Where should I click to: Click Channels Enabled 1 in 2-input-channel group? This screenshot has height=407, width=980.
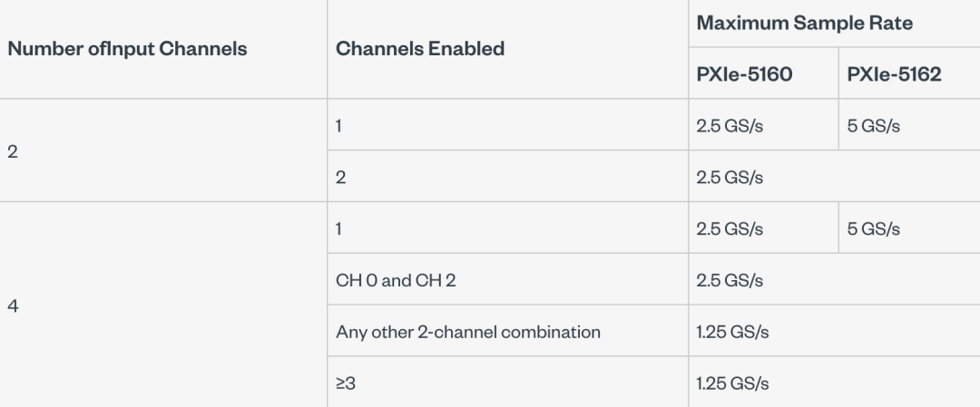point(338,126)
